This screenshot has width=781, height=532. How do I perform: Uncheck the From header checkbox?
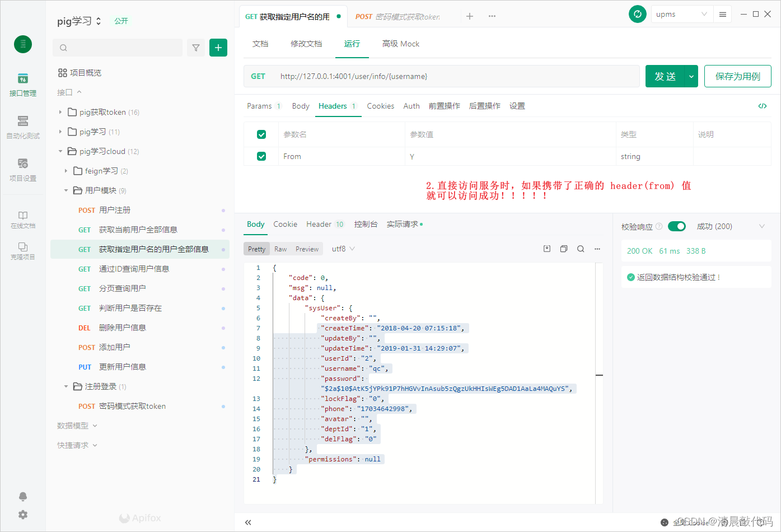tap(261, 156)
